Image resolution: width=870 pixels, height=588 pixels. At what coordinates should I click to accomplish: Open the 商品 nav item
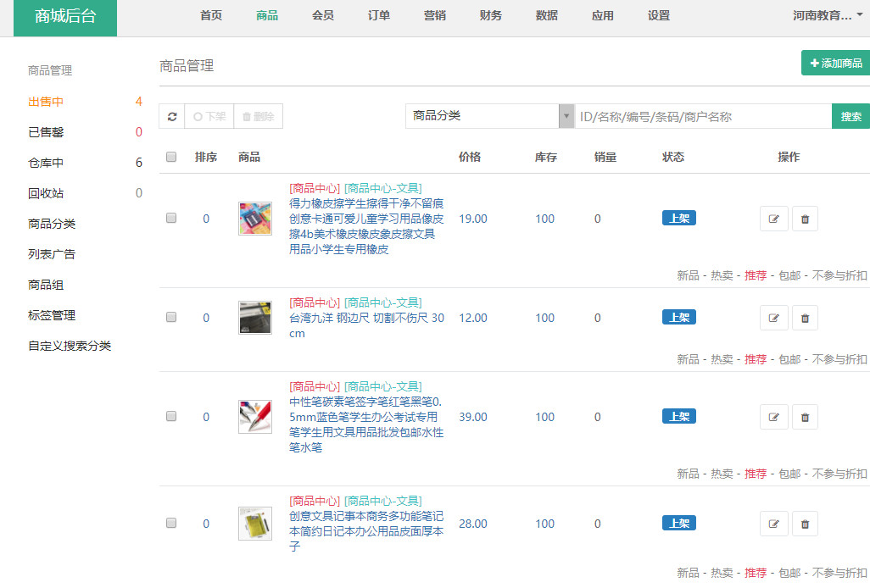(267, 15)
